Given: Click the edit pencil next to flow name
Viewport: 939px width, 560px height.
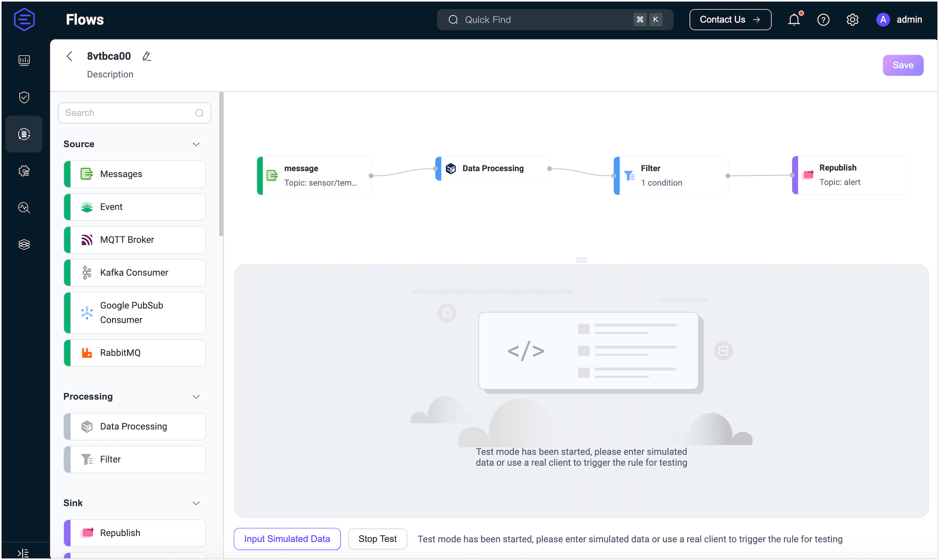Looking at the screenshot, I should [146, 56].
